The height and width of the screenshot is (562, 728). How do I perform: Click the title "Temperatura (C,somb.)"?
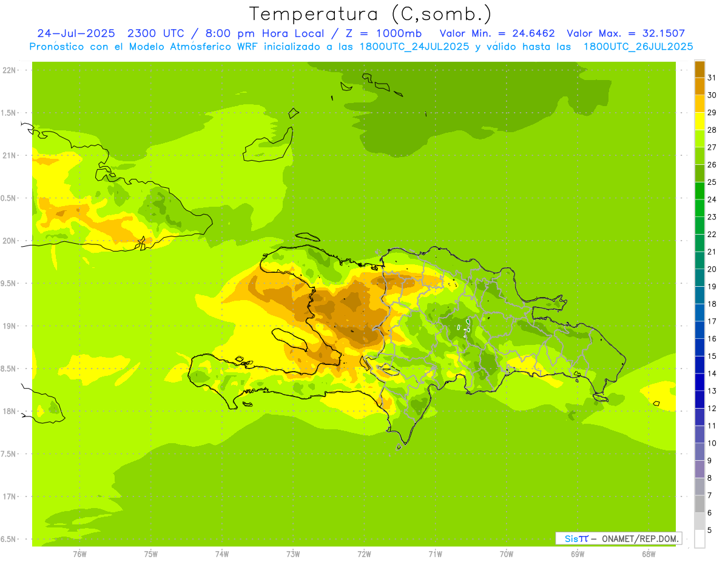click(370, 15)
